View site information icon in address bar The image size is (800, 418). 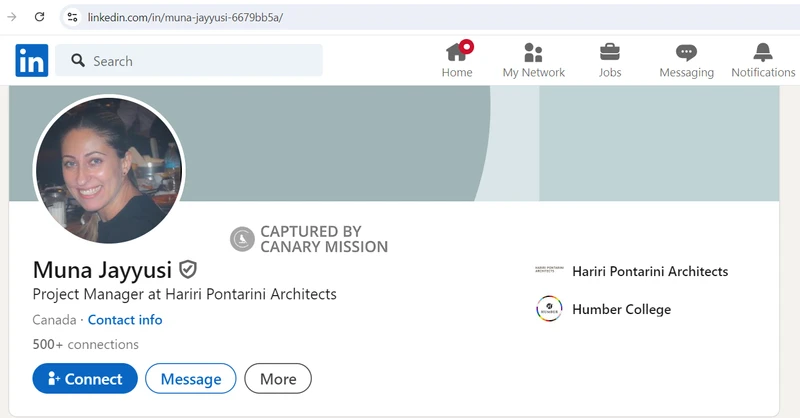point(72,17)
